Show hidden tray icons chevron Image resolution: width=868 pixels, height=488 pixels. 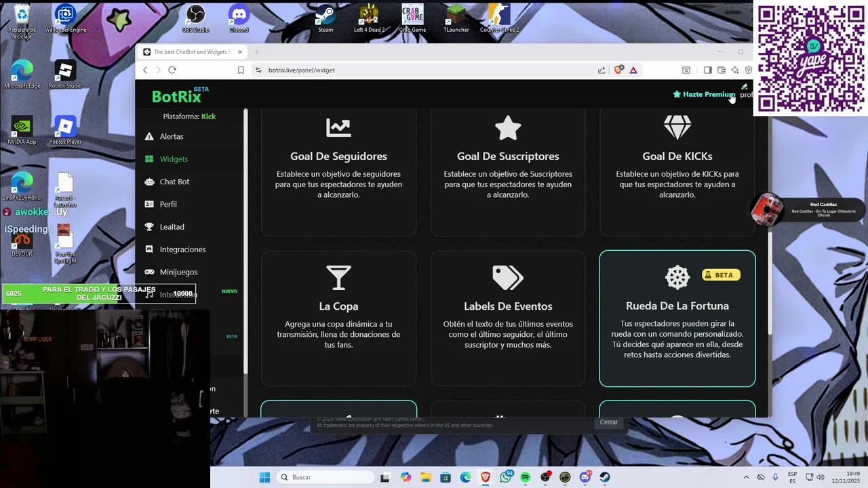tap(747, 477)
